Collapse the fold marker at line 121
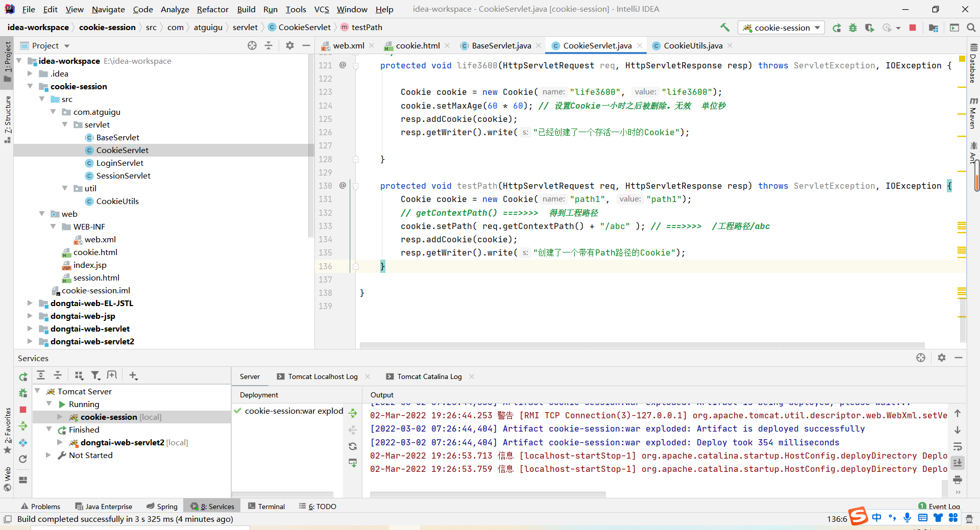 pyautogui.click(x=356, y=65)
